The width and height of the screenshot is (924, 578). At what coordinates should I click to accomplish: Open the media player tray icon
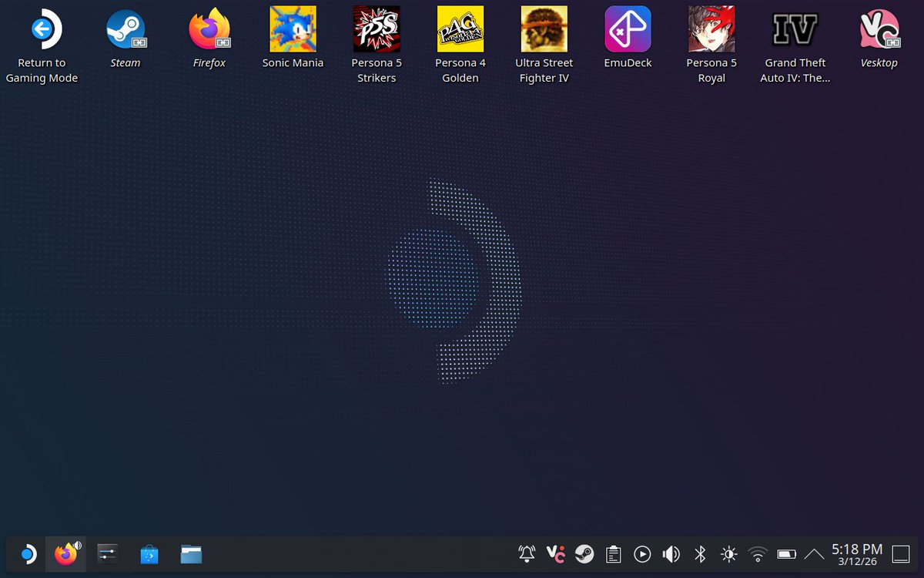click(x=642, y=554)
